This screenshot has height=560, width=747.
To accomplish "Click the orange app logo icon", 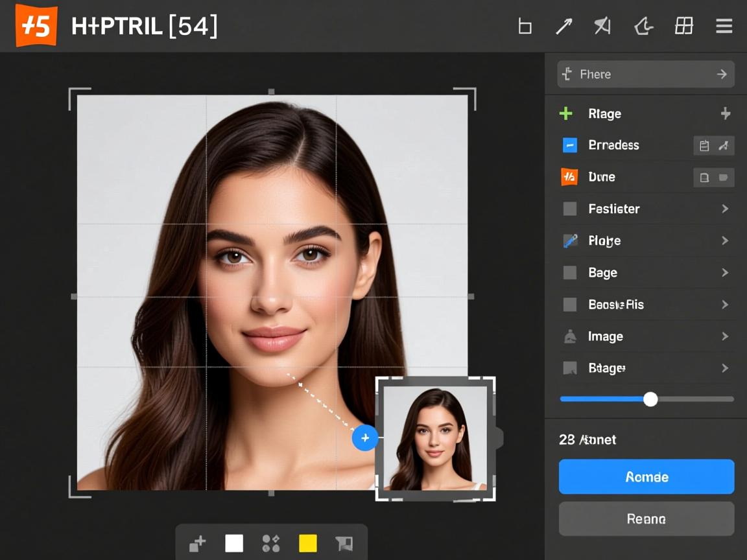I will pos(36,26).
